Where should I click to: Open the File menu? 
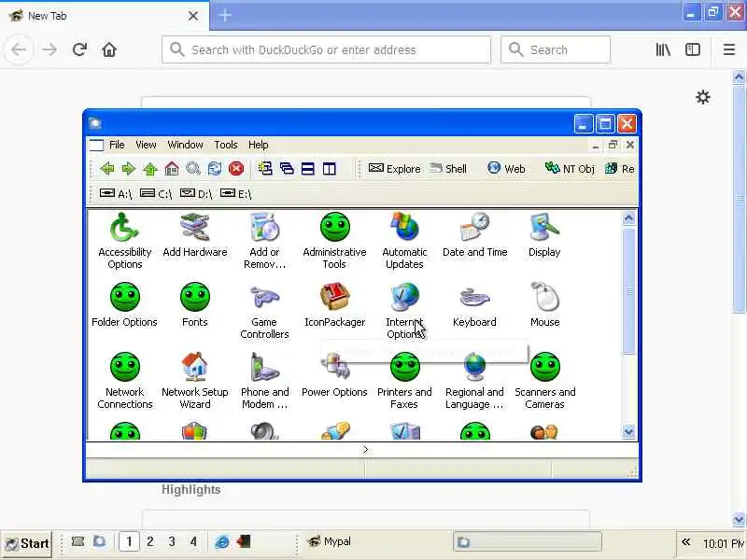click(x=117, y=145)
